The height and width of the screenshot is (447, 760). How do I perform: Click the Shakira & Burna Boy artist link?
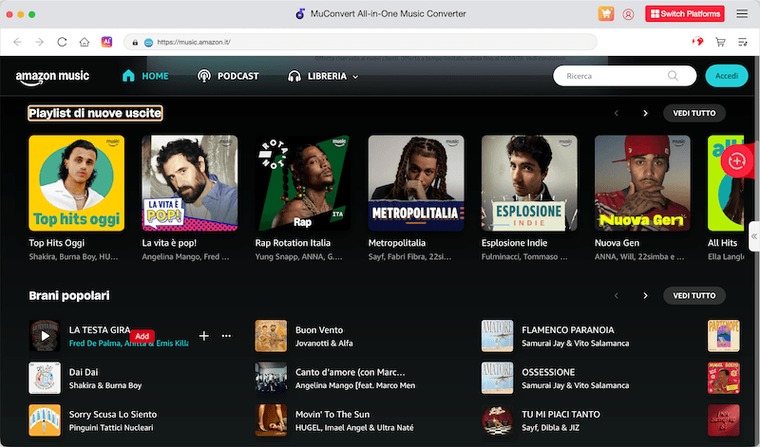pos(105,385)
